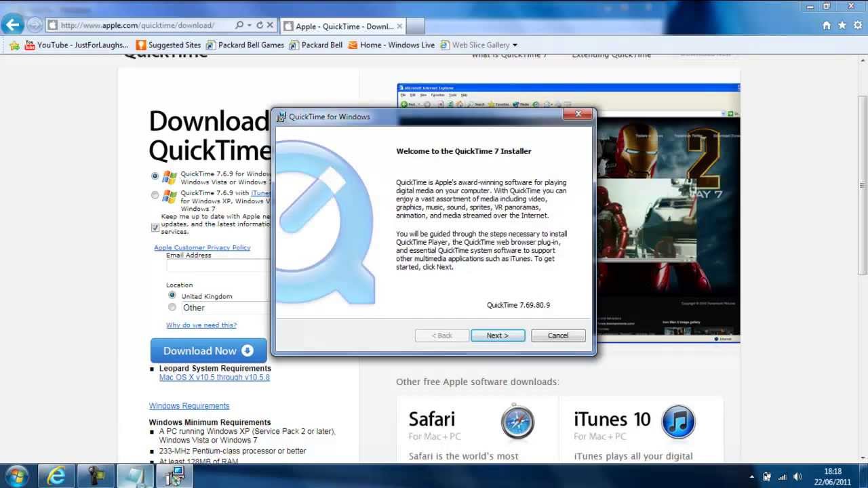Viewport: 868px width, 488px height.
Task: Open the browser Tools gear icon
Action: coord(857,26)
